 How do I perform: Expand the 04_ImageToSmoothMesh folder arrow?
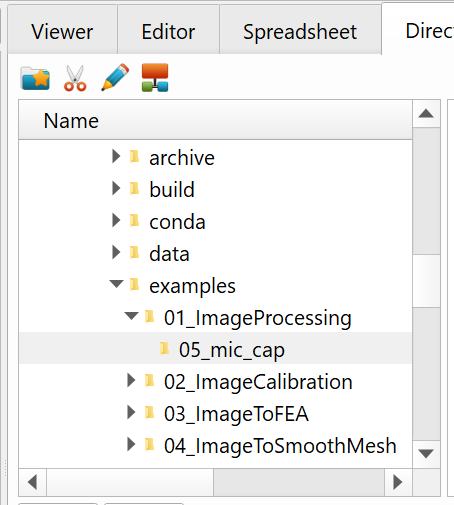click(131, 444)
